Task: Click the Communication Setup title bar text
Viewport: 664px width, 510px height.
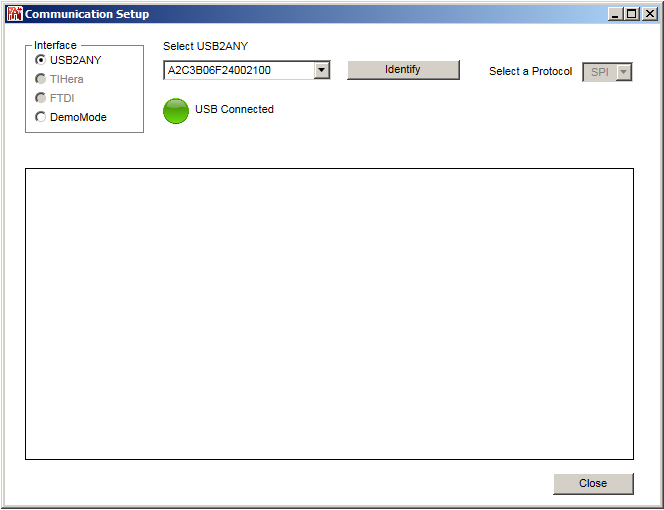Action: (87, 14)
